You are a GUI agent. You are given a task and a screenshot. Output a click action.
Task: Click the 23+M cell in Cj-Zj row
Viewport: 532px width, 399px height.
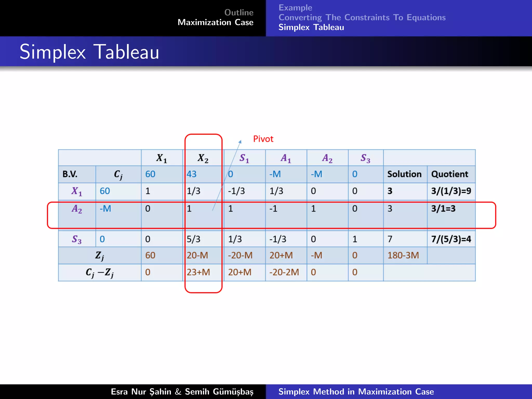pos(198,272)
